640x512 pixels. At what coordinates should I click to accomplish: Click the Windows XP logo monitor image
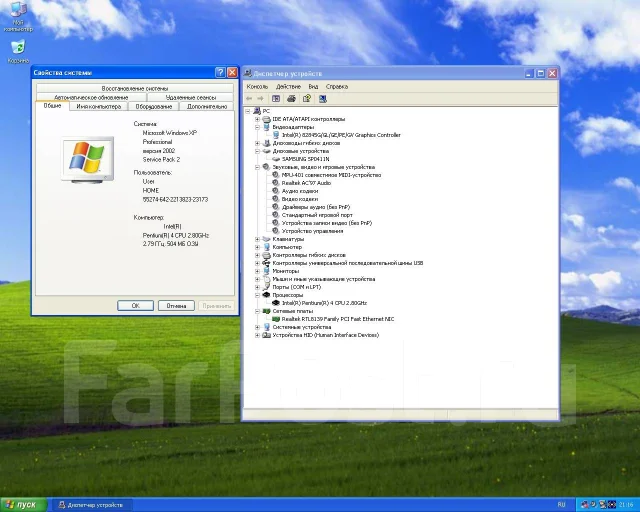click(87, 160)
